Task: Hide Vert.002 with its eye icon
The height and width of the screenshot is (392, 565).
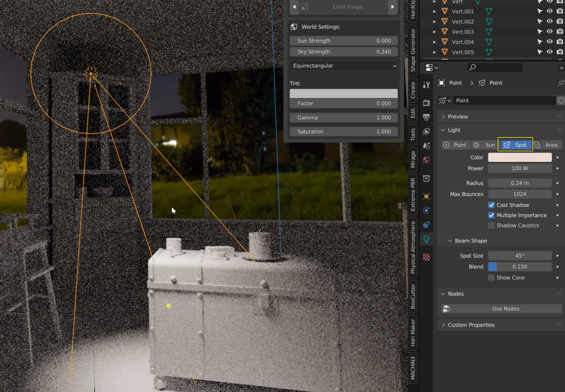Action: pyautogui.click(x=549, y=21)
